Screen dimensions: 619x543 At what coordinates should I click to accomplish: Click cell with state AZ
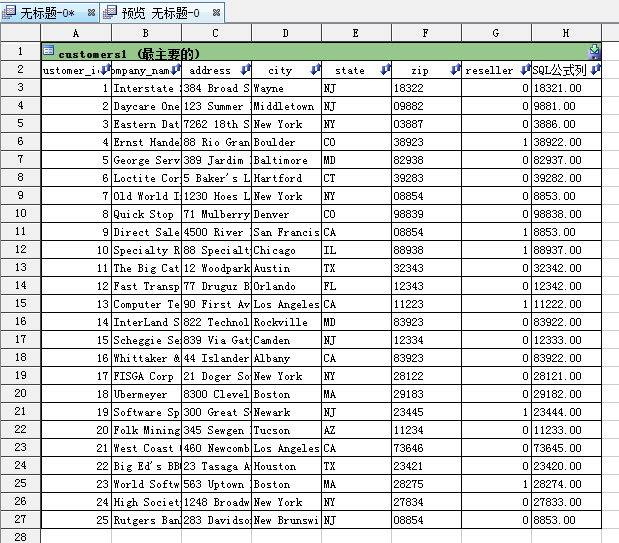356,430
